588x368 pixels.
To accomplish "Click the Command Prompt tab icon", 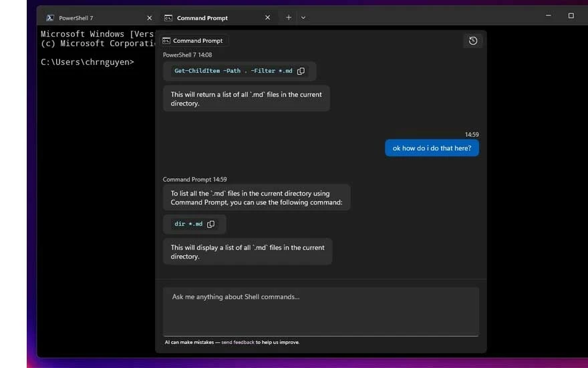I will (168, 17).
